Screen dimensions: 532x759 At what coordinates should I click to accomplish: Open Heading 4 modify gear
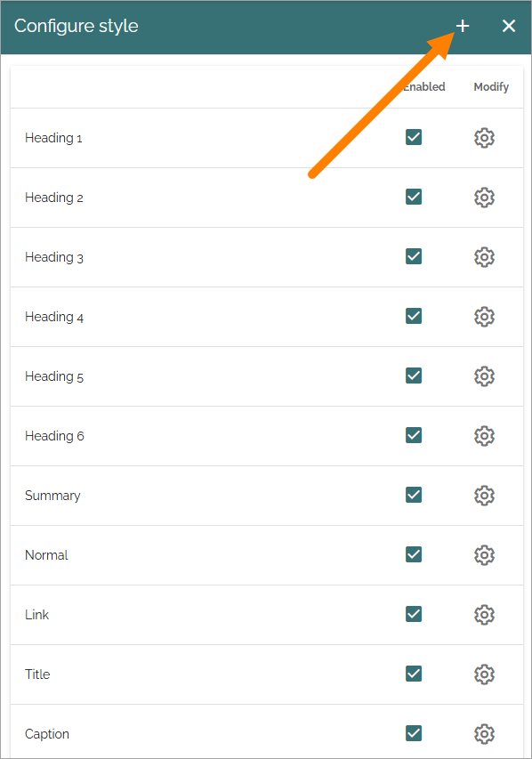tap(484, 317)
